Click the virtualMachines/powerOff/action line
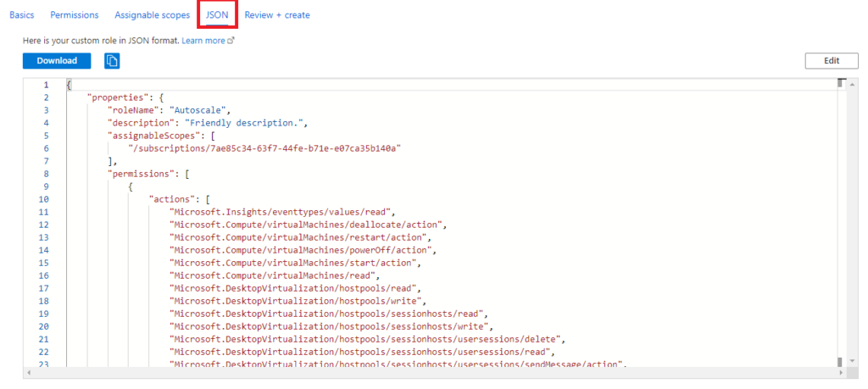The width and height of the screenshot is (868, 389). coord(303,250)
